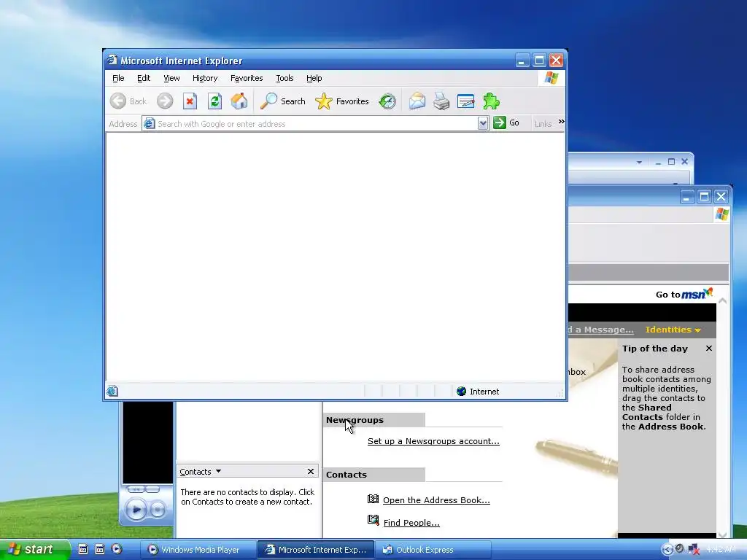The width and height of the screenshot is (747, 560).
Task: Click the Newsgroups heading in Outlook Express
Action: pos(355,420)
